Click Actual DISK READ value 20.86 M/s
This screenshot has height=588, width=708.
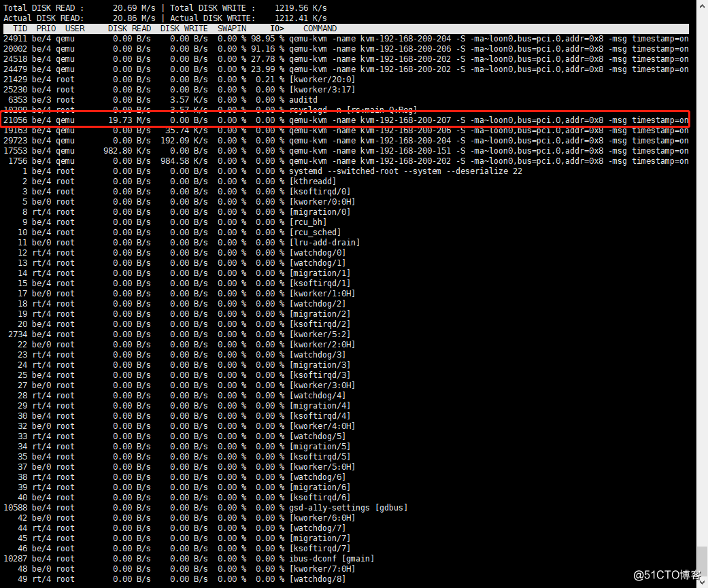click(134, 18)
